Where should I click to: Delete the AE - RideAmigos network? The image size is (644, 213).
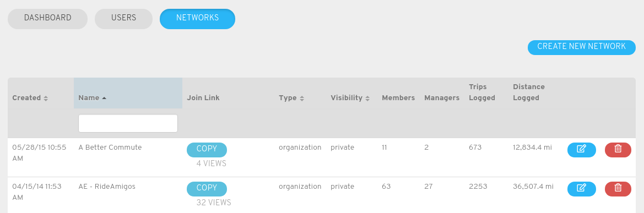pos(618,189)
